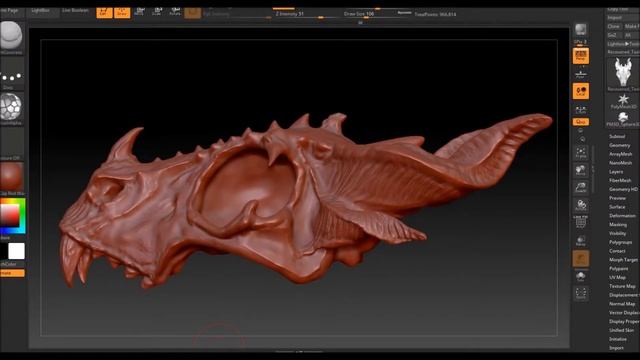Viewport: 640px width, 360px height.
Task: Click the upper small rotation-axis icon below Qxyz
Action: click(x=581, y=131)
